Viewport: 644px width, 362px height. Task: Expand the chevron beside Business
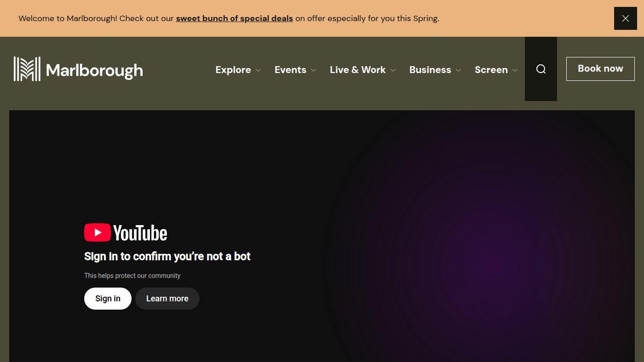coord(459,70)
